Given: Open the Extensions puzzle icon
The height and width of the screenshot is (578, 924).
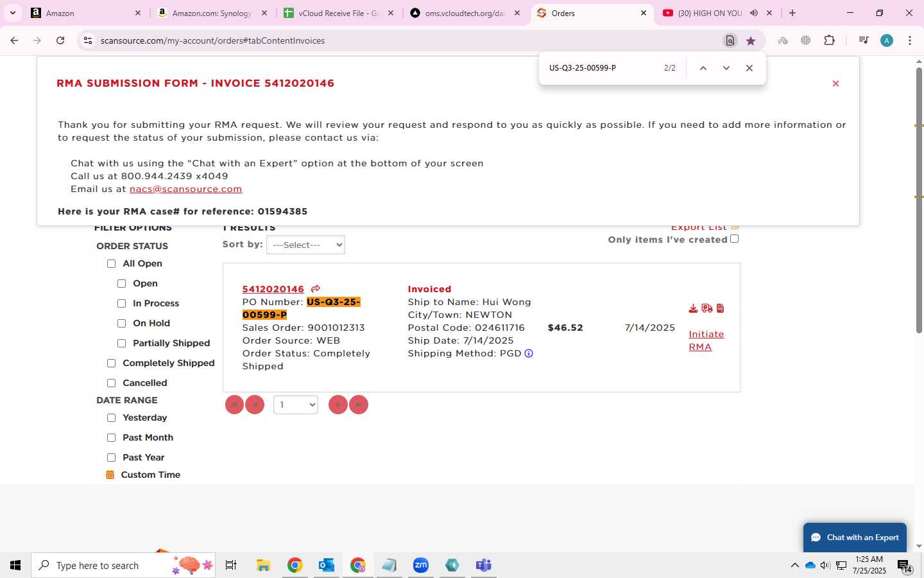Looking at the screenshot, I should click(x=829, y=40).
